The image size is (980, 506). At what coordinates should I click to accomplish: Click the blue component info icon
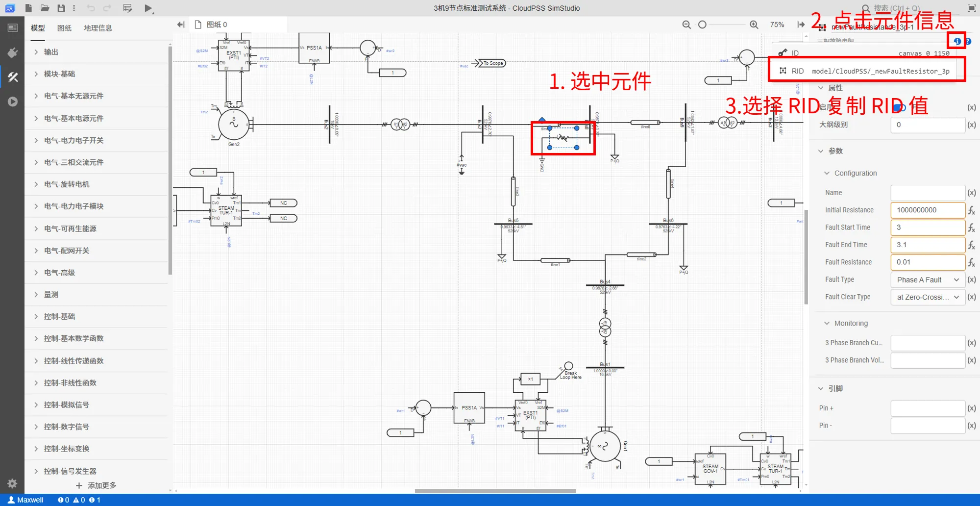tap(957, 41)
